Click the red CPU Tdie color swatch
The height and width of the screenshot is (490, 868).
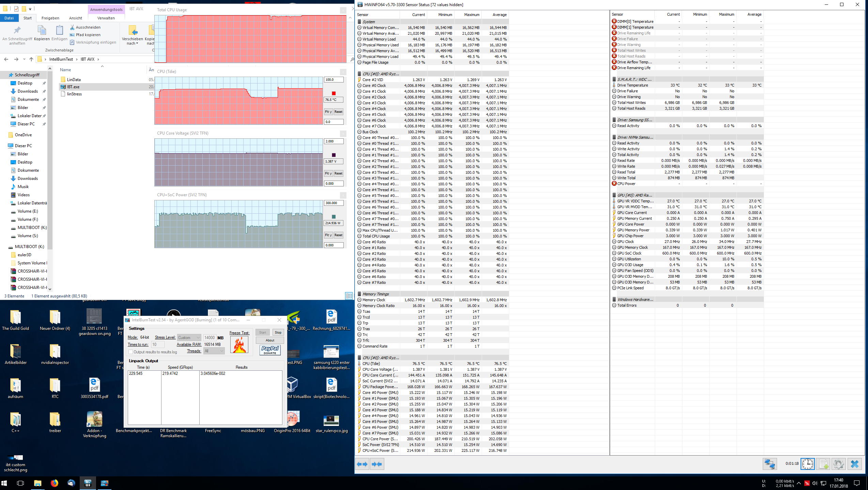[x=334, y=93]
